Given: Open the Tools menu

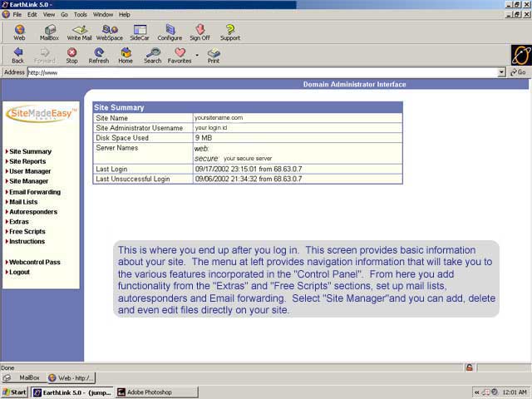Looking at the screenshot, I should point(81,14).
